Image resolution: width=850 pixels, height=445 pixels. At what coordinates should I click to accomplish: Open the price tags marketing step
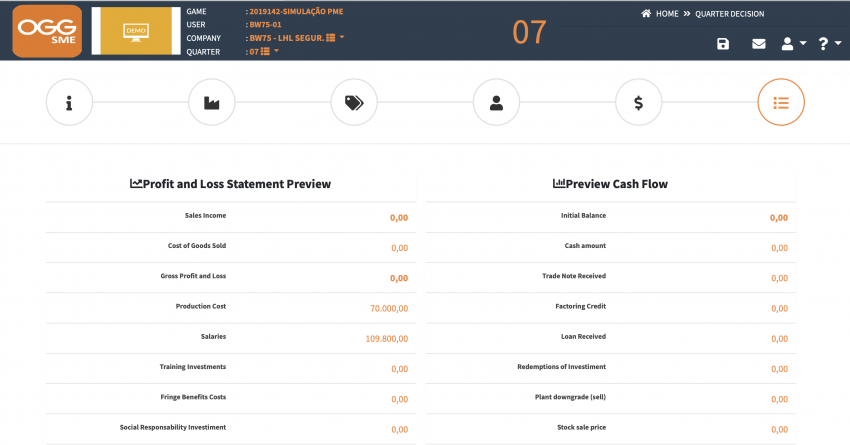[354, 102]
